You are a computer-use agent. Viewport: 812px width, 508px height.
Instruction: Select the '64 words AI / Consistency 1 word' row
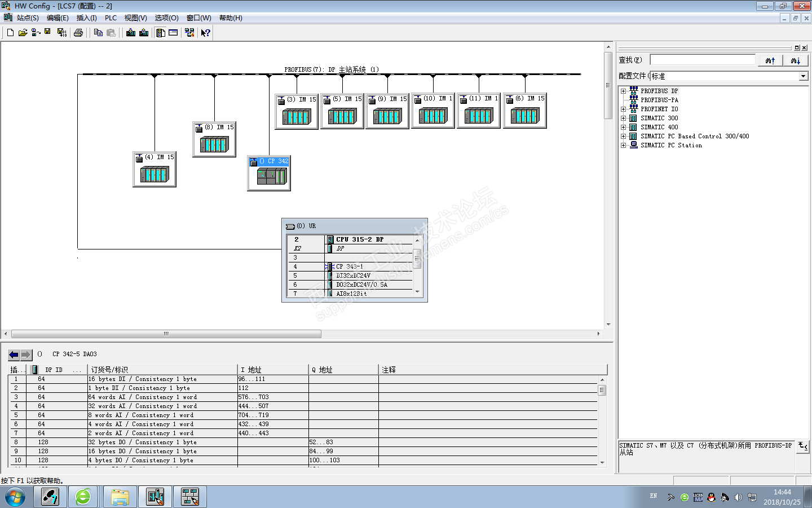click(303, 397)
